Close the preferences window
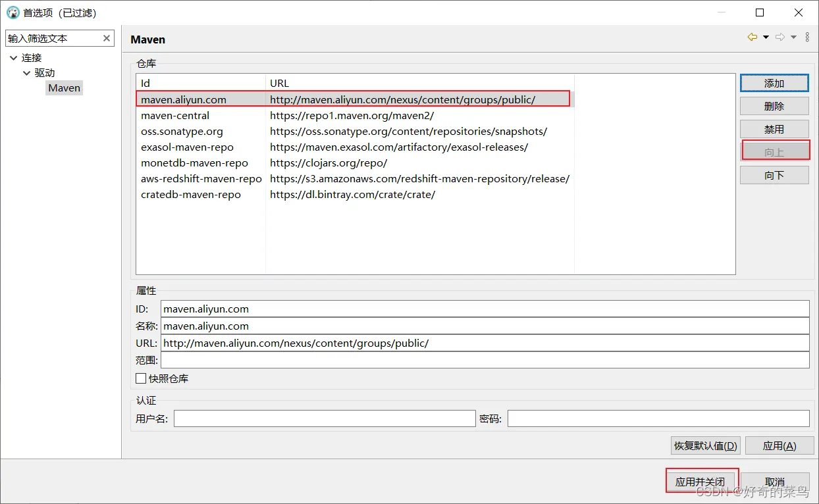Image resolution: width=819 pixels, height=504 pixels. pos(799,13)
